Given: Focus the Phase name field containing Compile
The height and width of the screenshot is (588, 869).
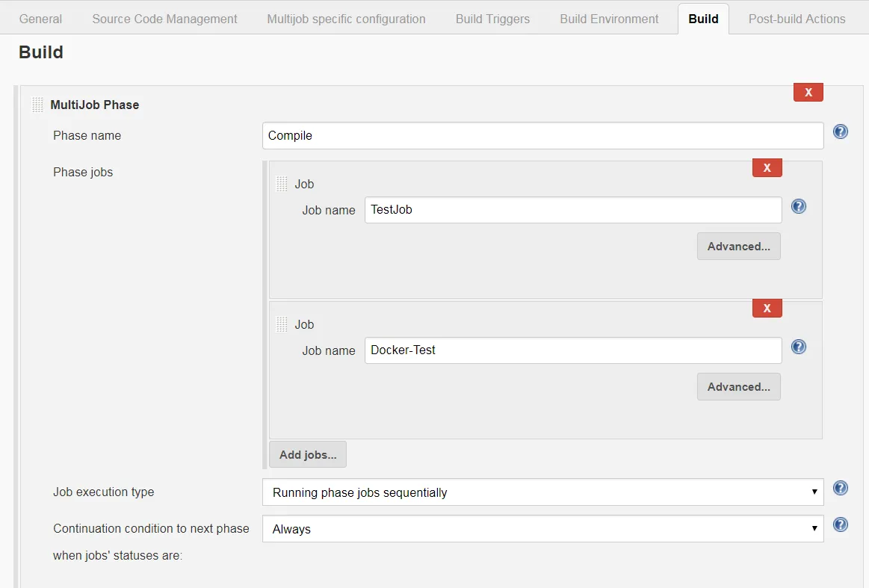Looking at the screenshot, I should pyautogui.click(x=542, y=136).
